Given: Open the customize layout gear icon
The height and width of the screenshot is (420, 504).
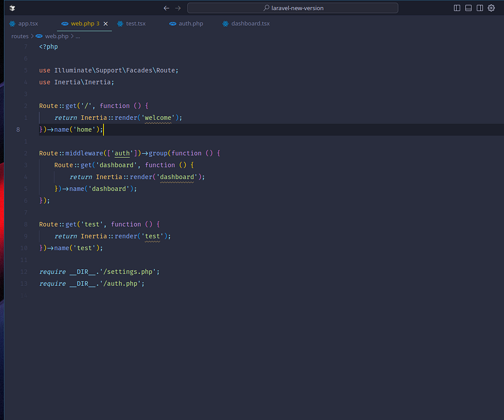Looking at the screenshot, I should 491,8.
